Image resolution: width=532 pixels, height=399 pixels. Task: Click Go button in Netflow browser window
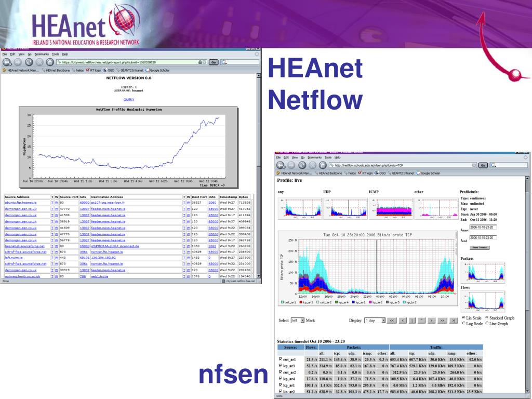[x=214, y=62]
